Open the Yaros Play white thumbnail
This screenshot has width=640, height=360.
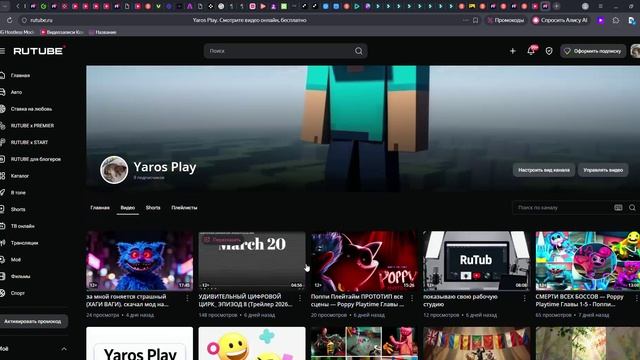point(140,343)
